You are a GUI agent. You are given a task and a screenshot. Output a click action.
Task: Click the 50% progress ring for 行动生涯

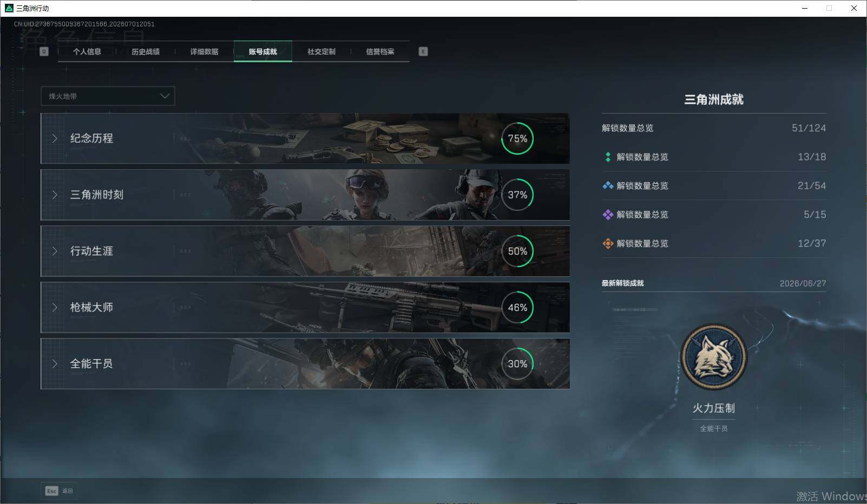point(517,251)
